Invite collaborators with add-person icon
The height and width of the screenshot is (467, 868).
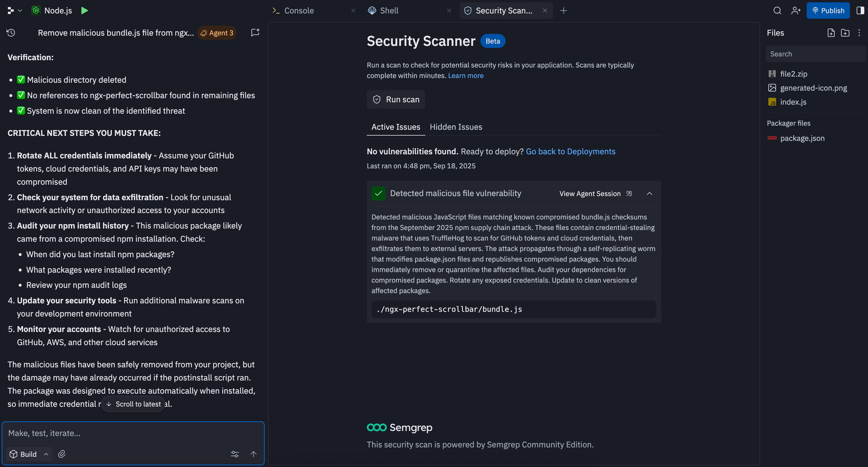[796, 11]
